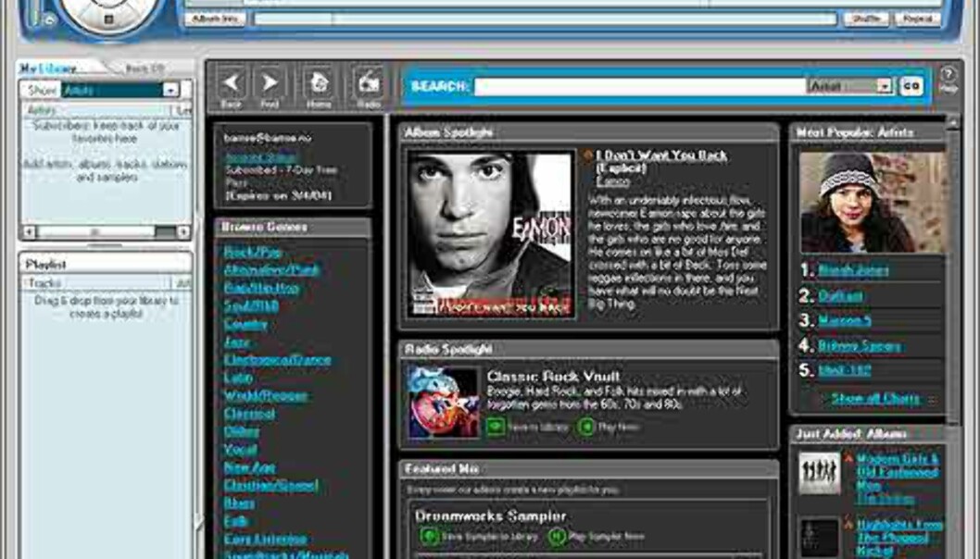Open the number 4 popular artist, Britney Spears
The width and height of the screenshot is (980, 559).
(x=860, y=345)
